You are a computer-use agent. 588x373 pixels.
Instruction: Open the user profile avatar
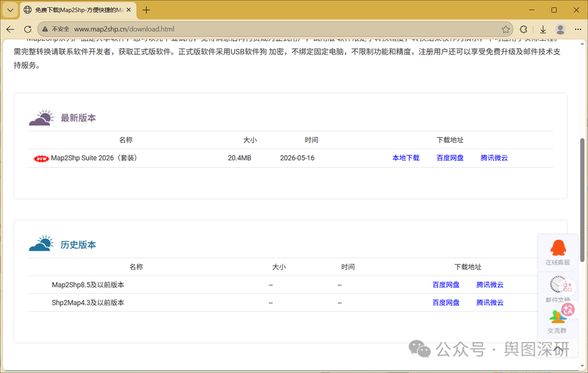click(x=560, y=29)
